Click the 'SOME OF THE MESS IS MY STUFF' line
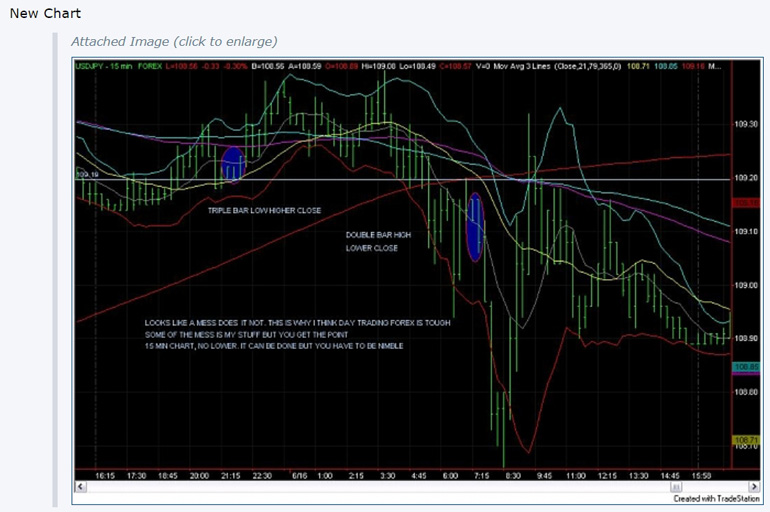This screenshot has width=770, height=512. pos(246,335)
